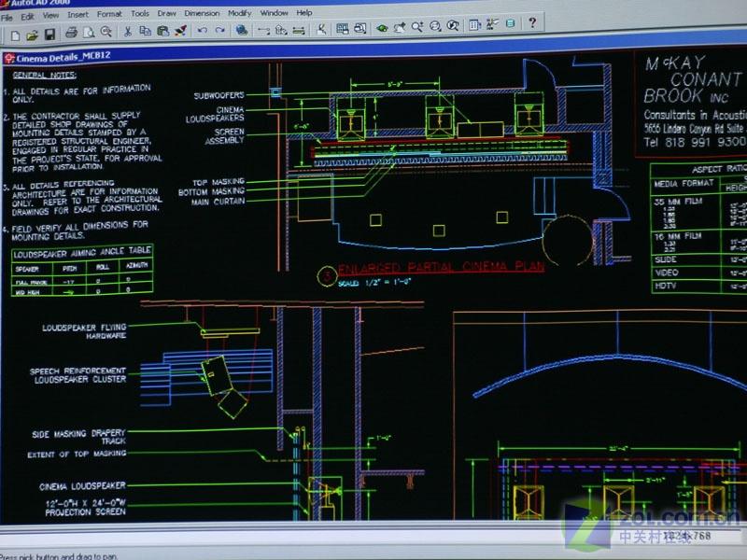
Task: Open the Draw menu
Action: (x=167, y=13)
